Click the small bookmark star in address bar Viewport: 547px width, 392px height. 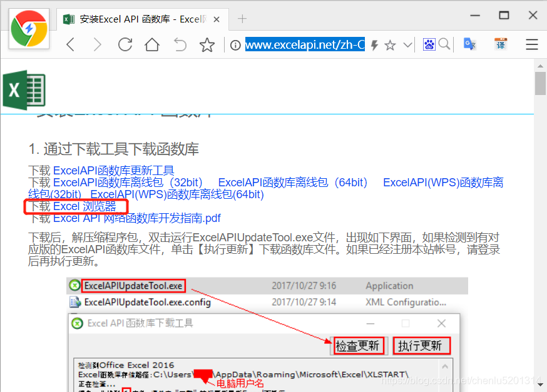pyautogui.click(x=390, y=45)
